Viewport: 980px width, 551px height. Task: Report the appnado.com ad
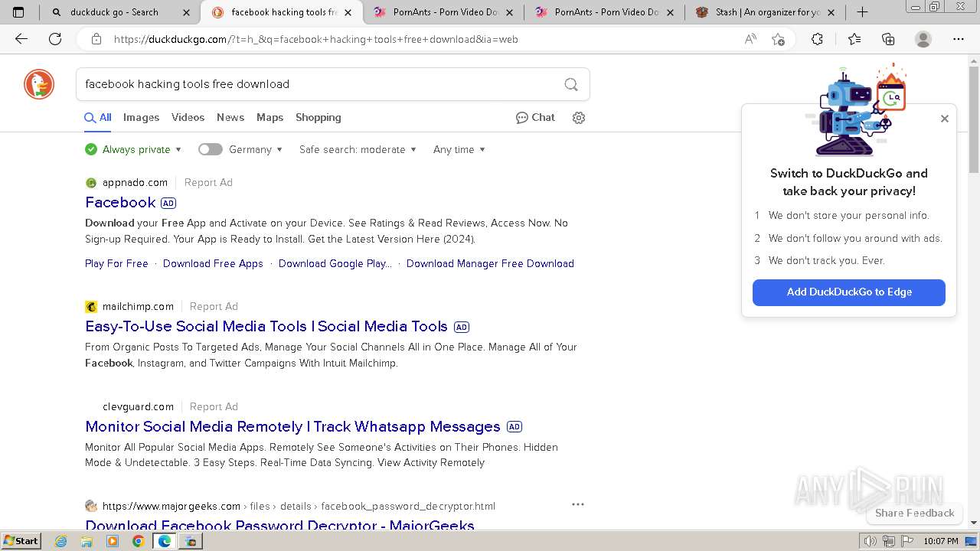point(208,183)
